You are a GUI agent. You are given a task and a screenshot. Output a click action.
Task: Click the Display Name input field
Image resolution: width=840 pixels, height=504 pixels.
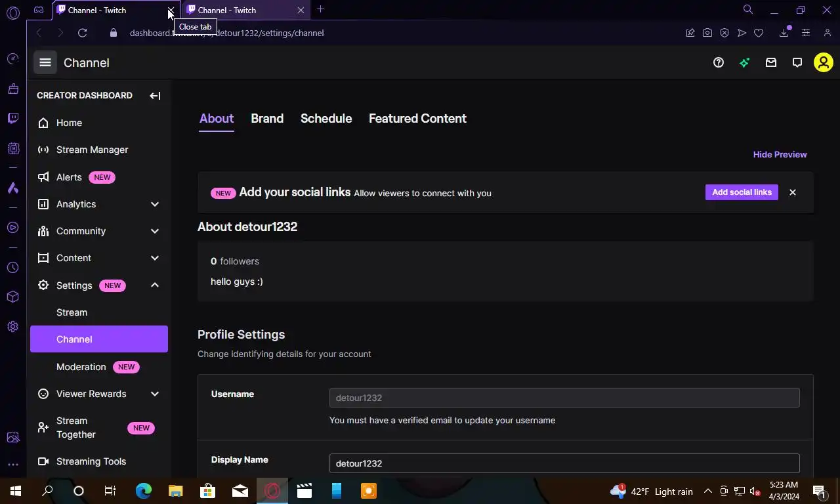564,463
